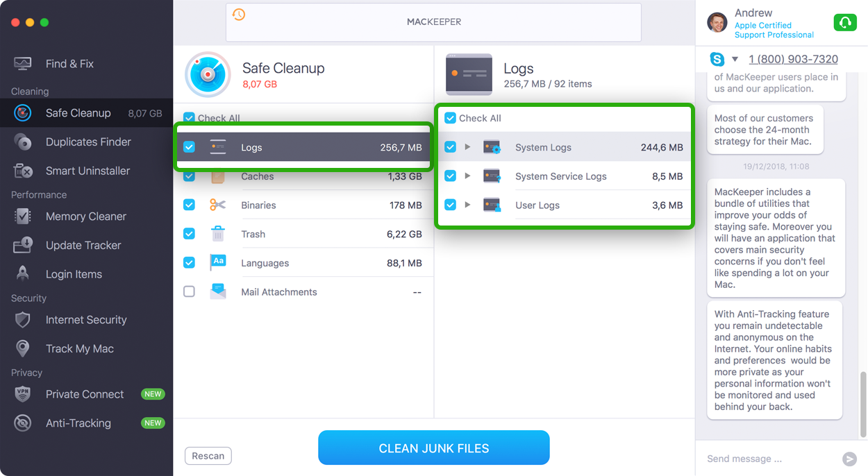Click the Anti-Tracking eye icon
Image resolution: width=868 pixels, height=476 pixels.
pyautogui.click(x=23, y=423)
